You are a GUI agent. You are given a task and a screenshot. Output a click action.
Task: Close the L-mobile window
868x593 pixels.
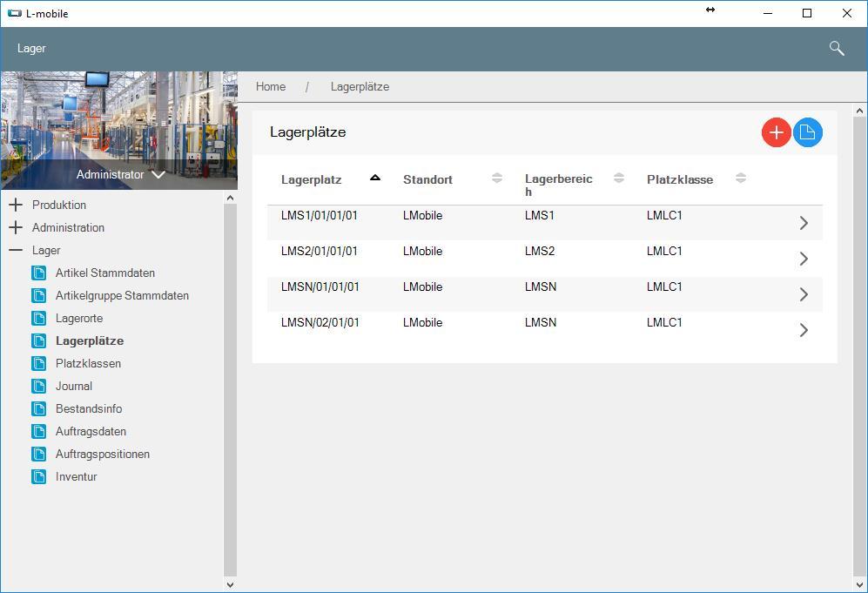pos(847,13)
